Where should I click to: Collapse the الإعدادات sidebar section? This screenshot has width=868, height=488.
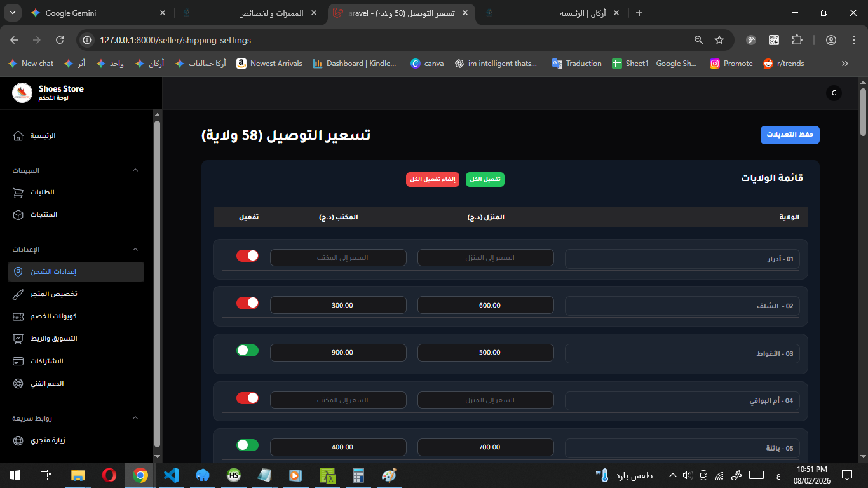[x=134, y=249]
